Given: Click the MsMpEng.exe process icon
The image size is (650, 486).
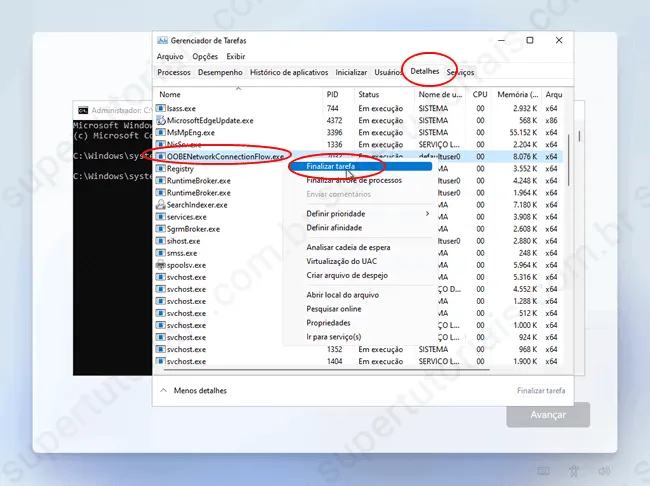Looking at the screenshot, I should click(x=160, y=132).
